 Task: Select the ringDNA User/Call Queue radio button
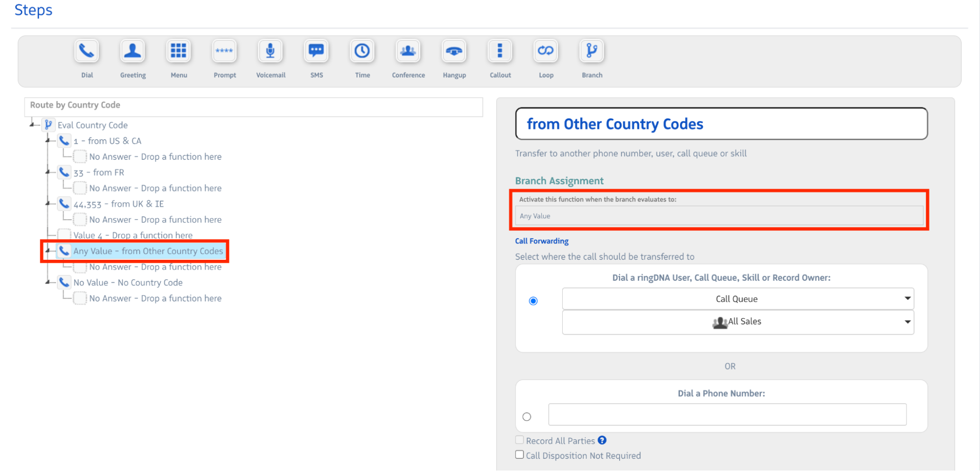pos(533,301)
